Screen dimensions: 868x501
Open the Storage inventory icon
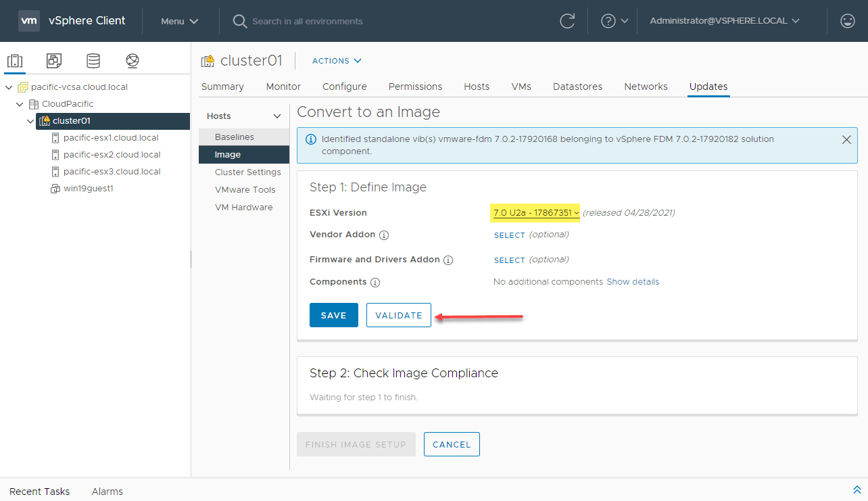pos(93,61)
